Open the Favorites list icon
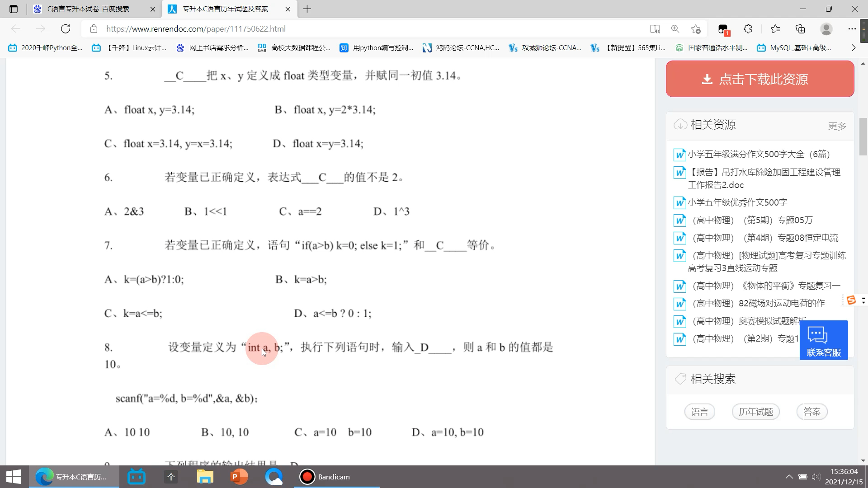 775,28
